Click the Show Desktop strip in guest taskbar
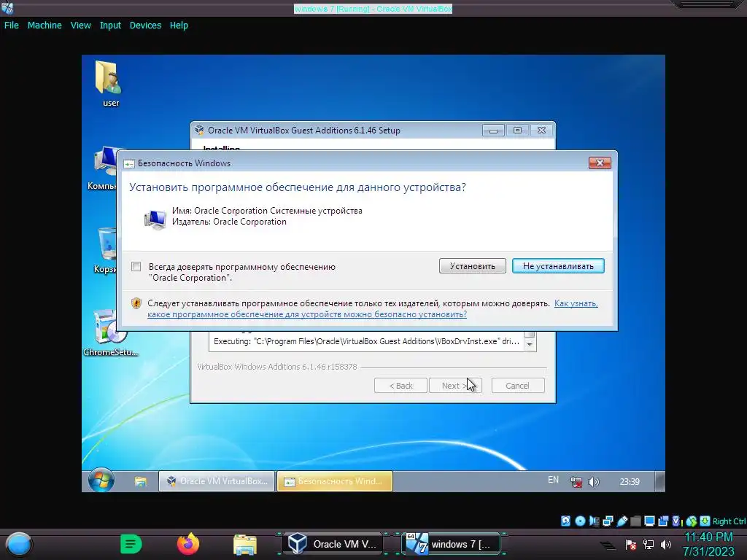 659,481
